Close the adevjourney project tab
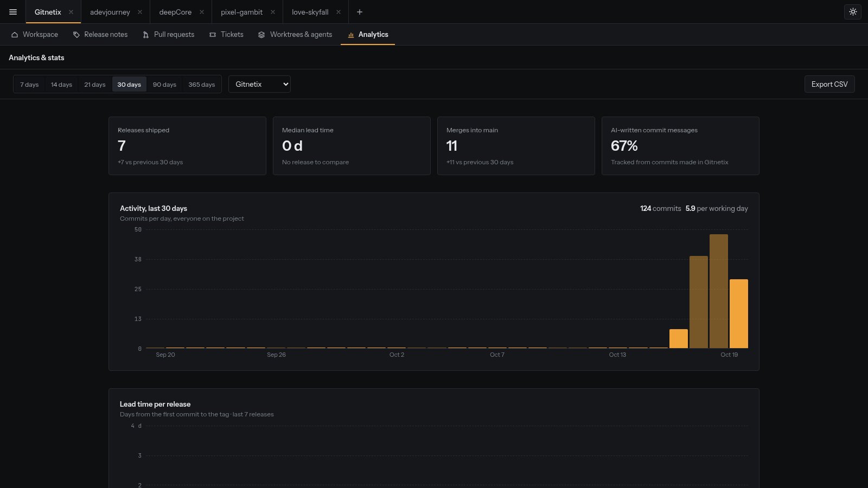Image resolution: width=868 pixels, height=488 pixels. [x=140, y=12]
